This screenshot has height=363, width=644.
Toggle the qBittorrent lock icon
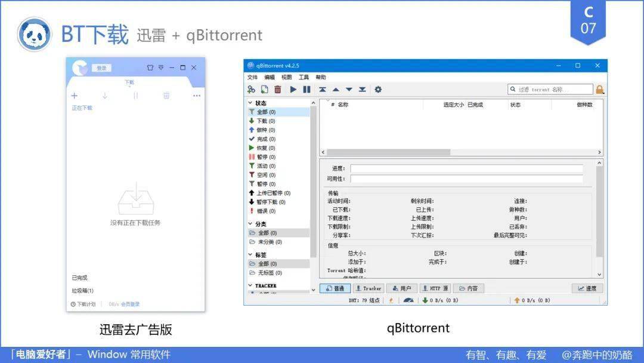click(600, 89)
